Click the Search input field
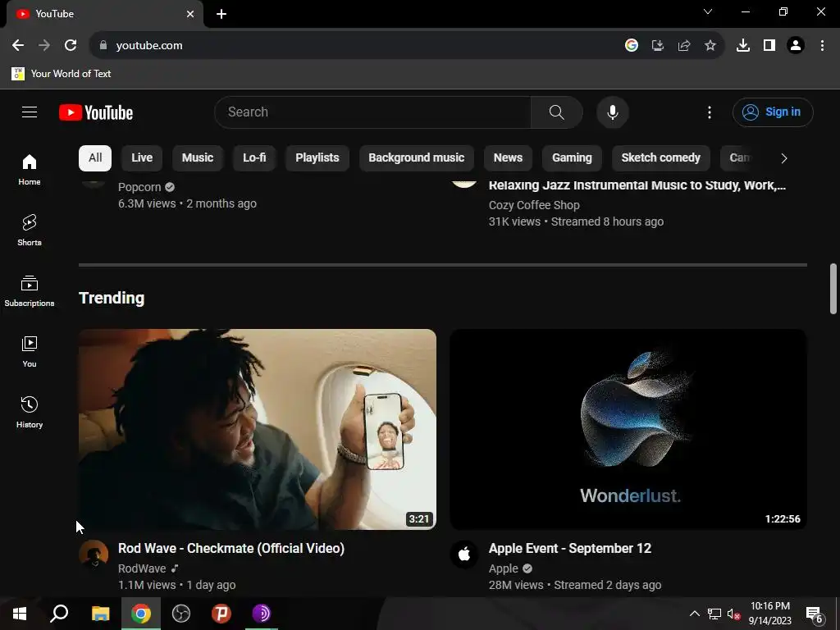 click(x=373, y=112)
